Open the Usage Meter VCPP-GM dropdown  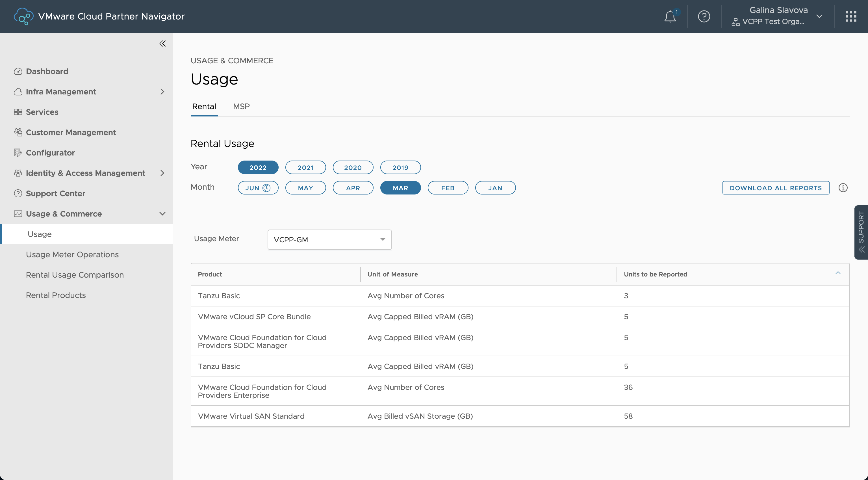329,240
